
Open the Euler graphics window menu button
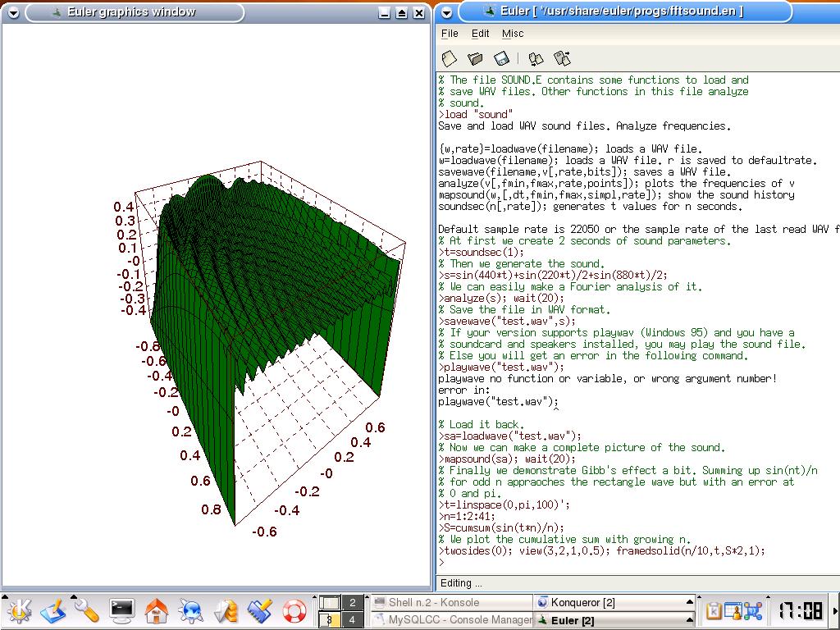pos(13,12)
